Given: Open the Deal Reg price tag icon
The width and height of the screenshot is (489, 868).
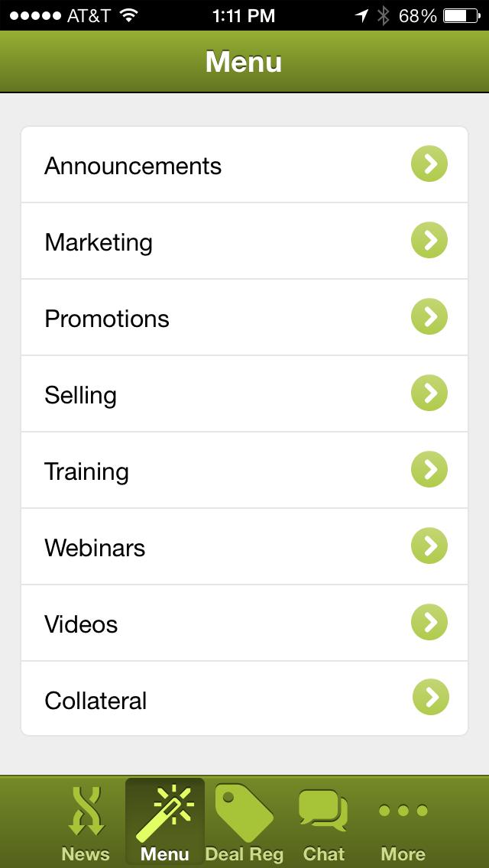Looking at the screenshot, I should point(244,811).
